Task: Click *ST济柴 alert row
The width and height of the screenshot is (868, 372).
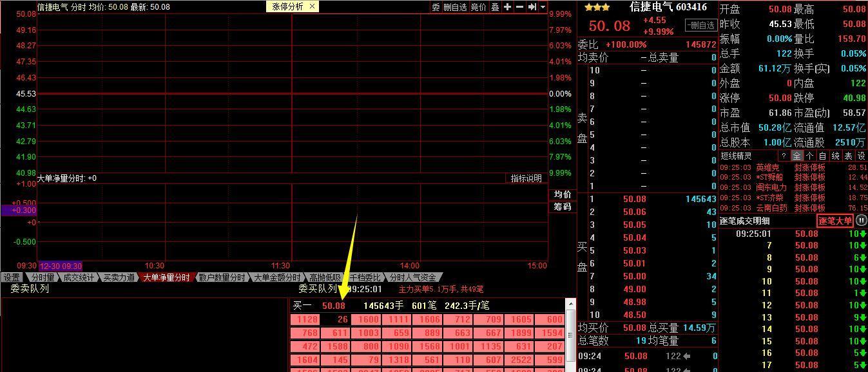Action: [x=793, y=198]
